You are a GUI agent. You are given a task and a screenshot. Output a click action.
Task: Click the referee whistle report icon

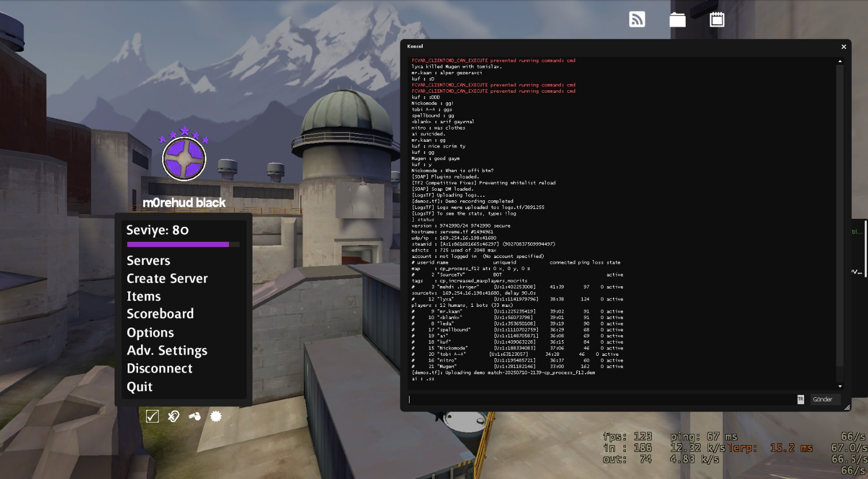pyautogui.click(x=194, y=416)
